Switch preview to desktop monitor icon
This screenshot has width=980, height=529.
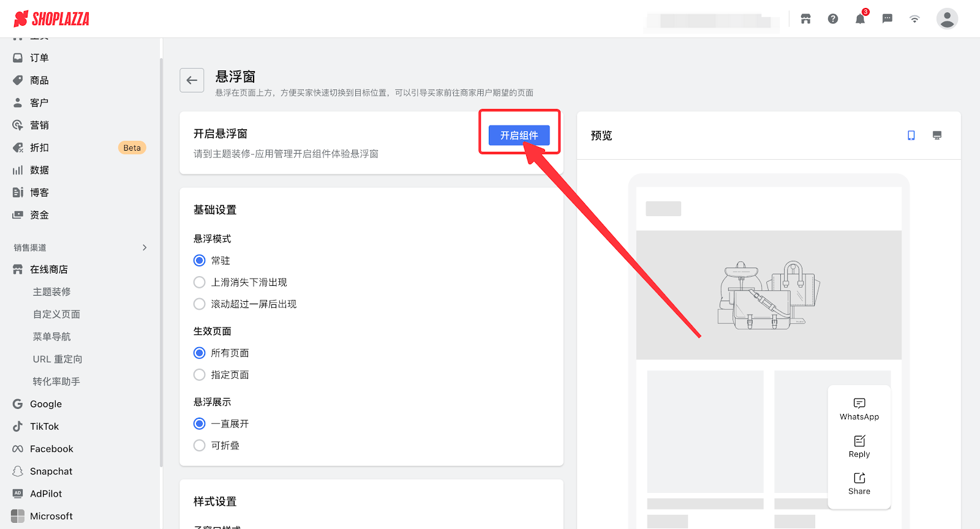(937, 135)
